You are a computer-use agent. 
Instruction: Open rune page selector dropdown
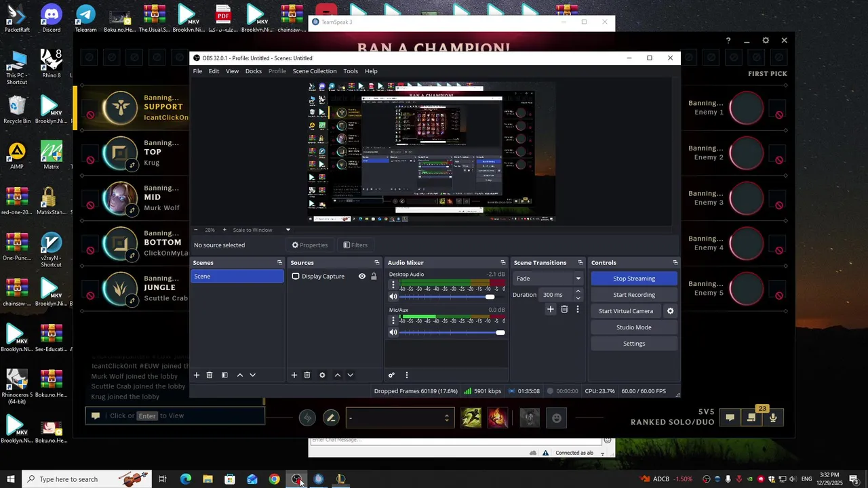tap(399, 418)
